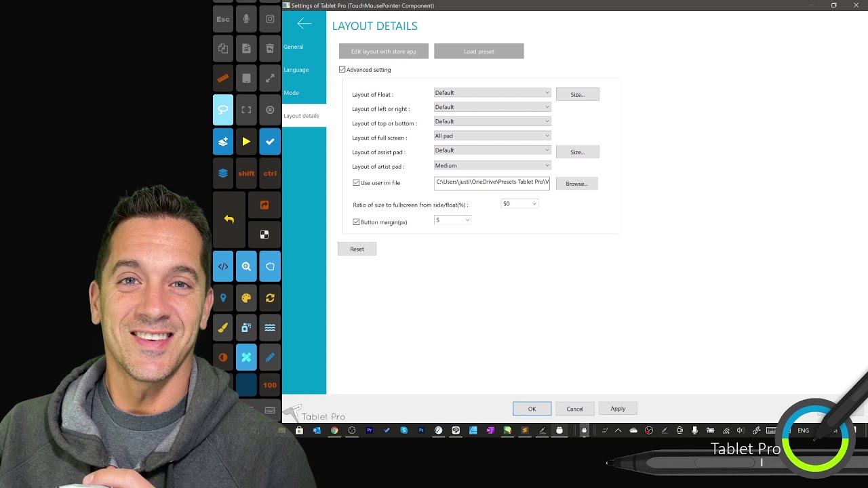Toggle the Button margin(px) checkbox
Image resolution: width=868 pixels, height=488 pixels.
356,222
